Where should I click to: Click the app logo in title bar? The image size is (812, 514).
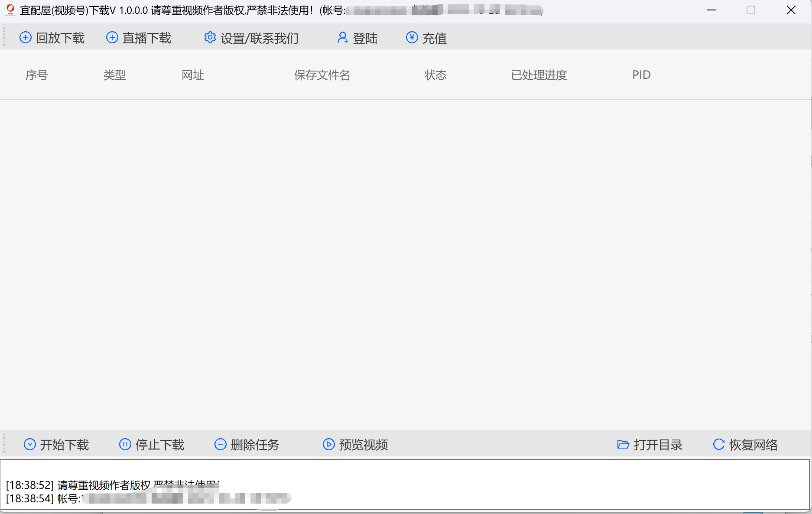click(x=10, y=10)
